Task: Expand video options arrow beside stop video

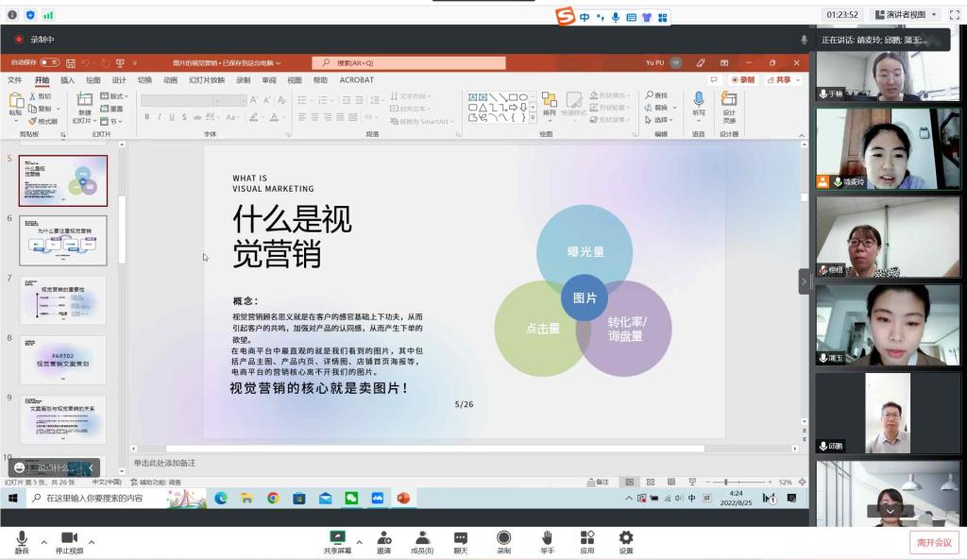Action: point(92,542)
